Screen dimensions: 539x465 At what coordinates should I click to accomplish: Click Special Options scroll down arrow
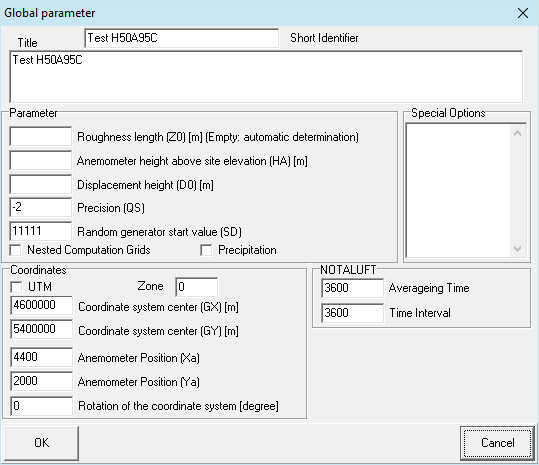[518, 248]
